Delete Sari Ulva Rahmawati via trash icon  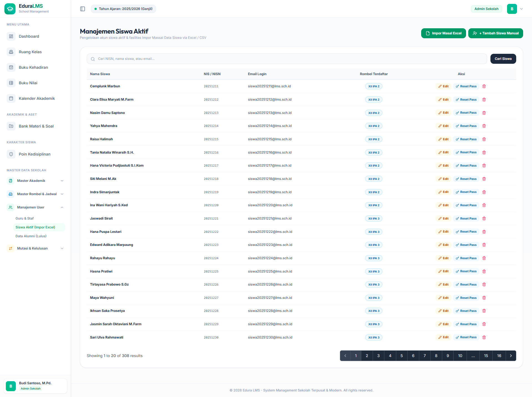[x=484, y=337]
